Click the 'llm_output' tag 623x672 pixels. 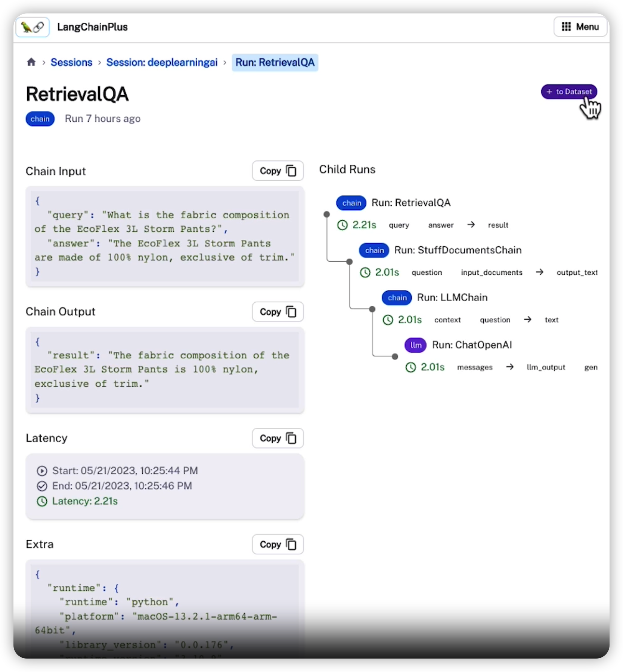click(x=546, y=367)
